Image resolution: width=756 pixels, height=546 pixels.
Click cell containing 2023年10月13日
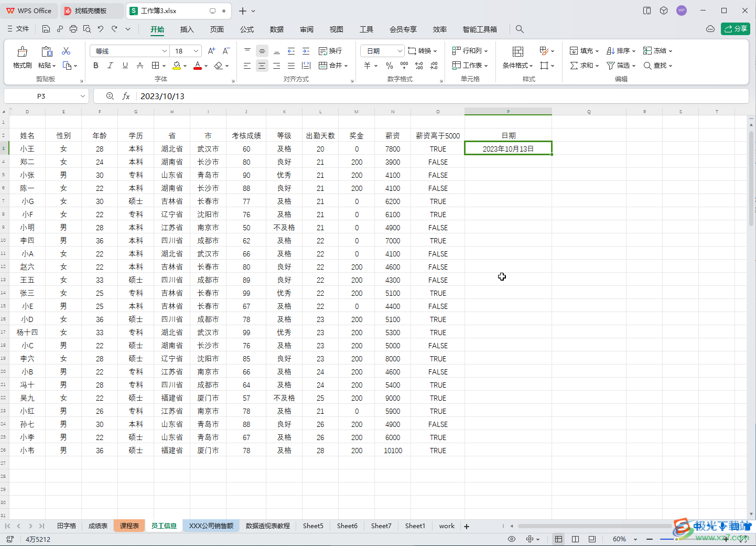[x=508, y=149]
